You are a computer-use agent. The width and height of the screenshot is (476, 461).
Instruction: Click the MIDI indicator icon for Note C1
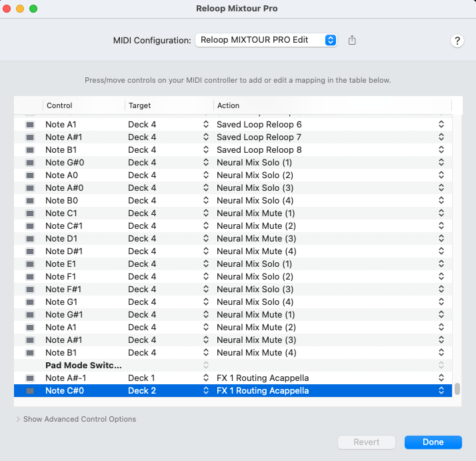pos(30,213)
